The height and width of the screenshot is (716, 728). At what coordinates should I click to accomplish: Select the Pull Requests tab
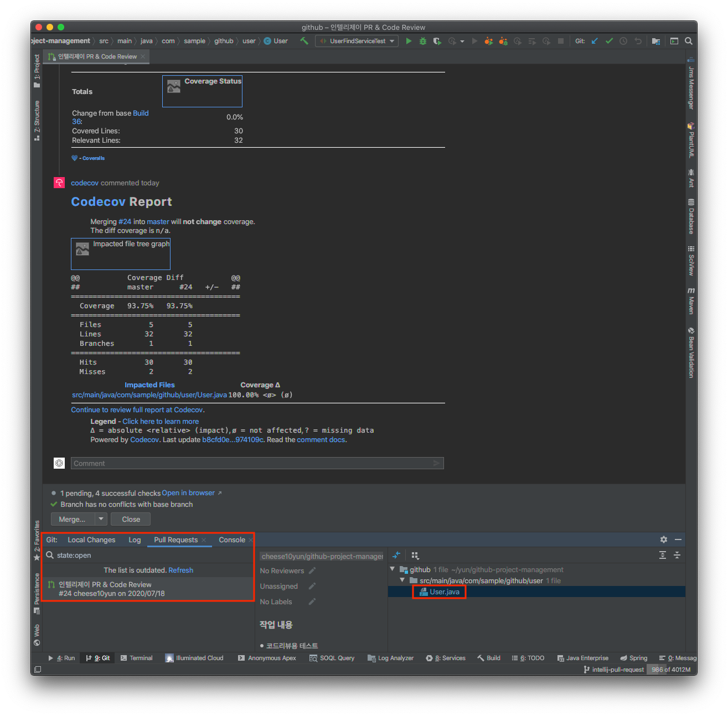click(x=175, y=540)
